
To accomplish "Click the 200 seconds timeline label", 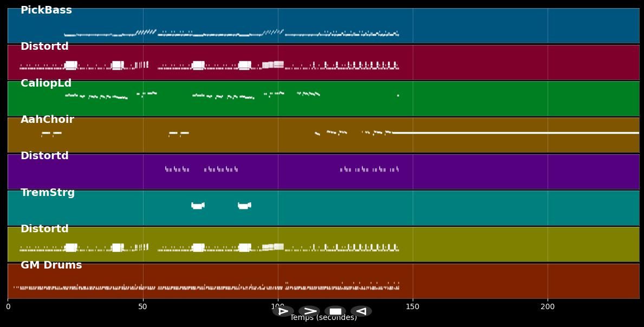I will coord(549,306).
